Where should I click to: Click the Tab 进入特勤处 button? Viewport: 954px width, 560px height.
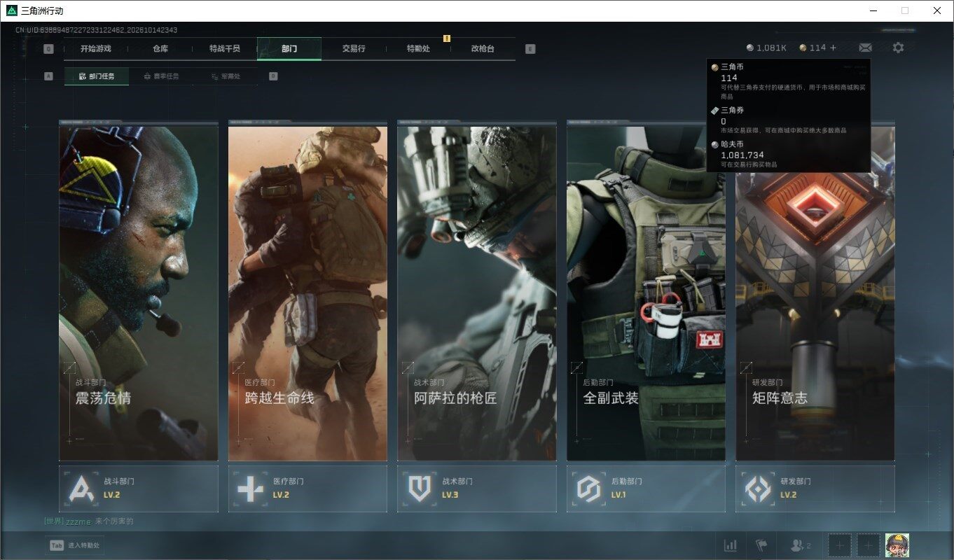click(x=75, y=545)
